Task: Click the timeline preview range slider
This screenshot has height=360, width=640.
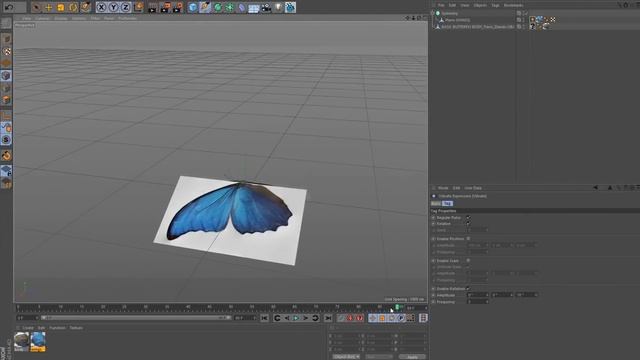Action: (x=136, y=318)
